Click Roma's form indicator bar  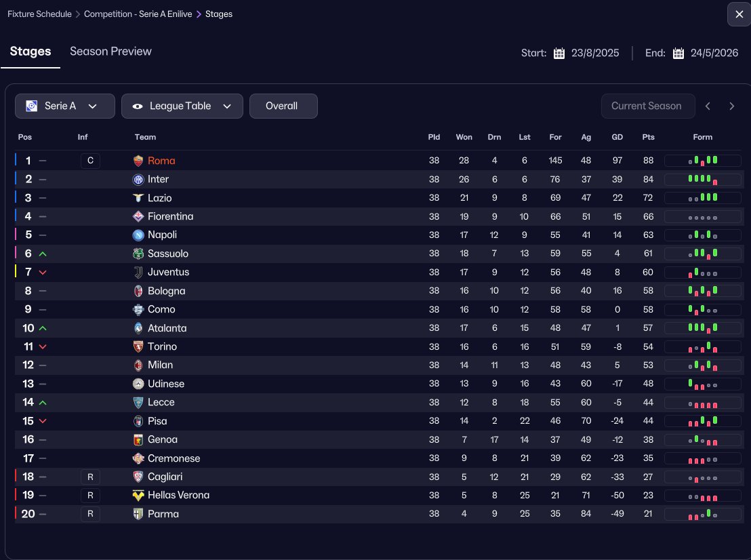[703, 161]
